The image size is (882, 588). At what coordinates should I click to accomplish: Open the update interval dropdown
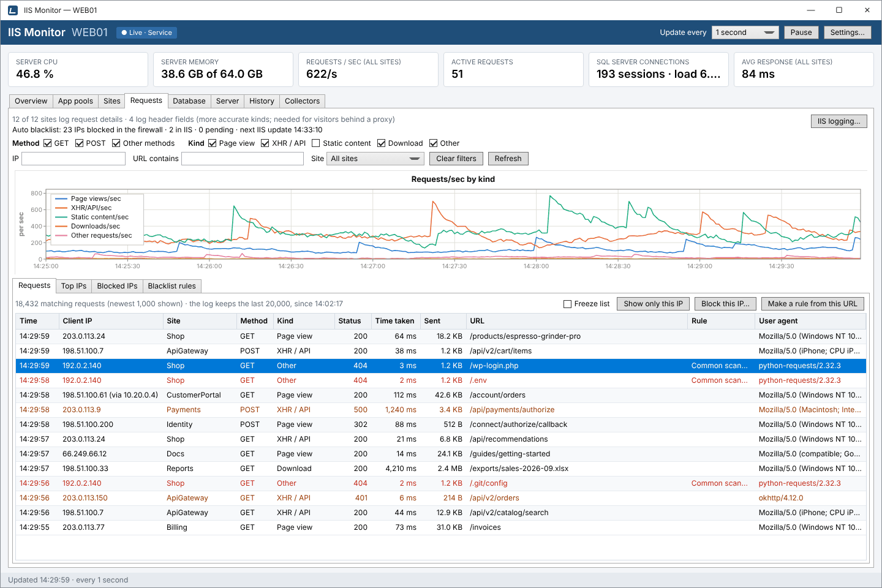point(745,32)
